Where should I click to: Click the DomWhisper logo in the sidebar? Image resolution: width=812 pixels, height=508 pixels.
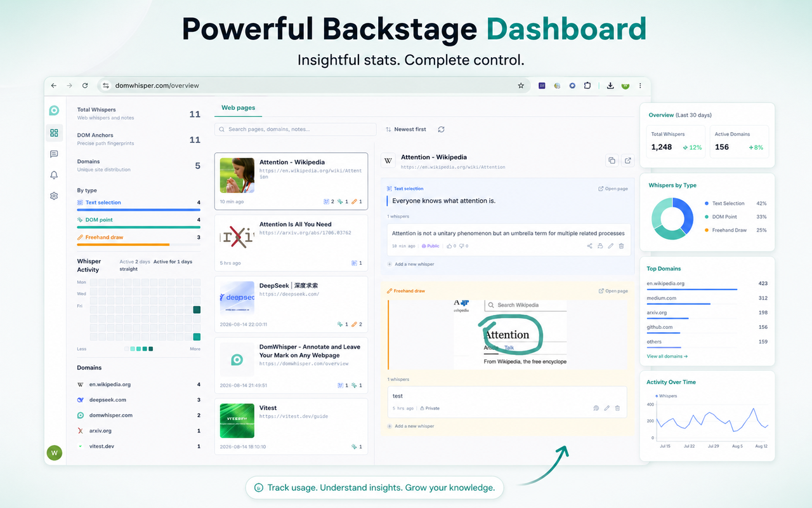coord(54,110)
